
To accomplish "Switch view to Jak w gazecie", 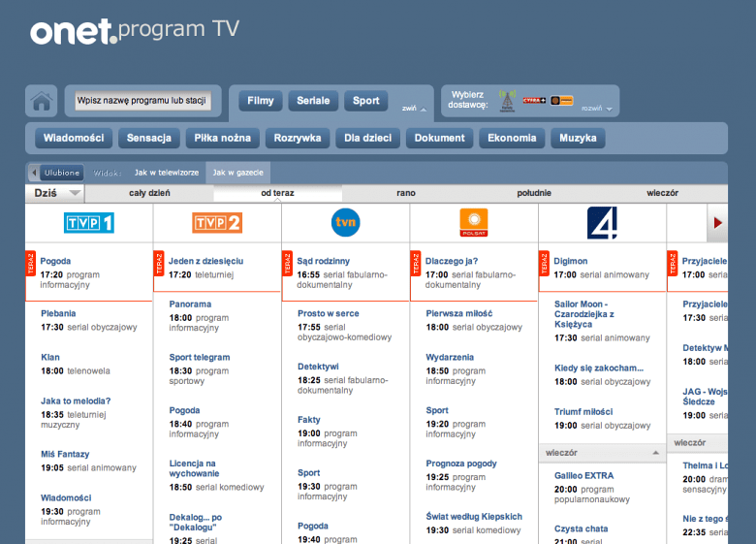I will click(x=238, y=173).
